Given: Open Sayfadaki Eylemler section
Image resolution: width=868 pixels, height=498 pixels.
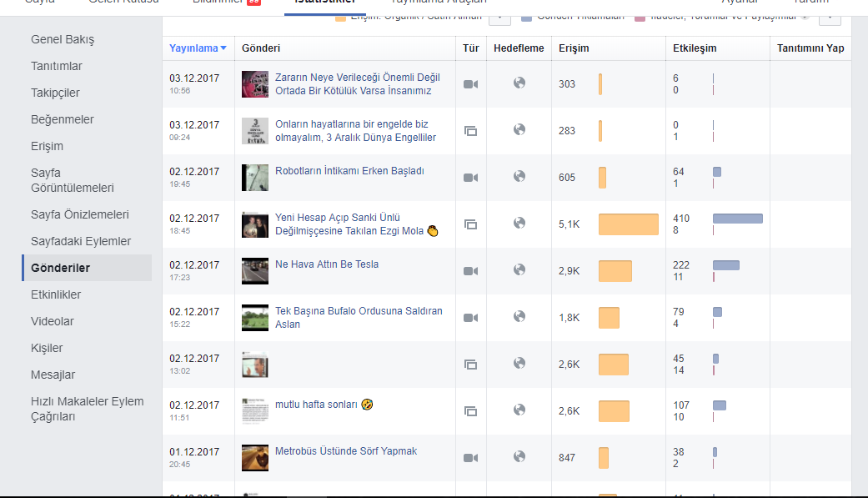Looking at the screenshot, I should coord(81,241).
